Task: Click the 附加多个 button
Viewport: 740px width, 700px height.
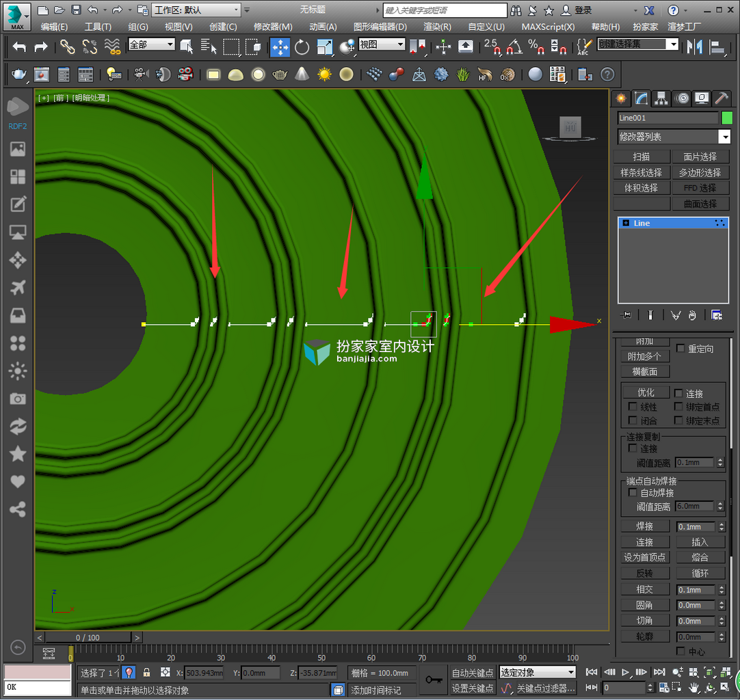Action: point(645,356)
